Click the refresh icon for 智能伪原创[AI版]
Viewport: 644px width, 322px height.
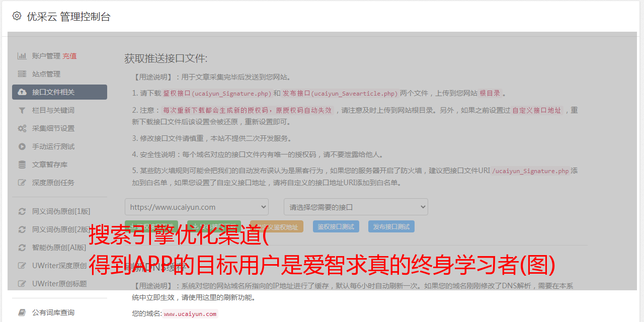tap(22, 248)
